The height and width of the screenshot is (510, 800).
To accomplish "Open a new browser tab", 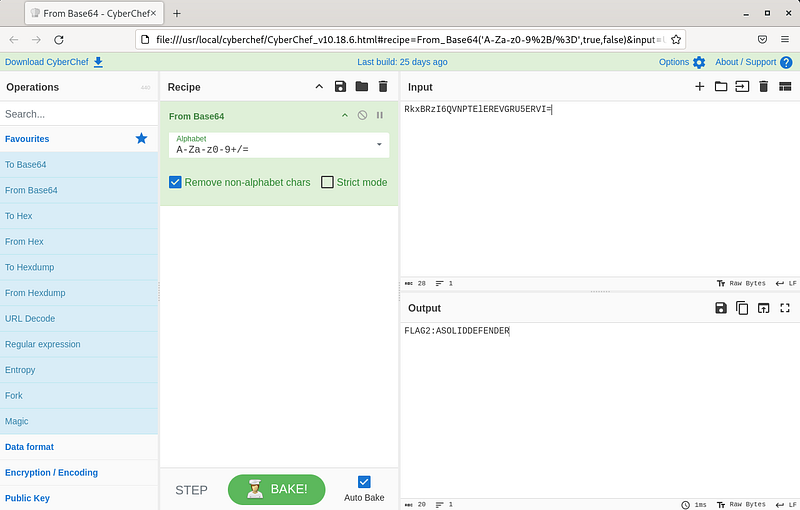I will [177, 13].
